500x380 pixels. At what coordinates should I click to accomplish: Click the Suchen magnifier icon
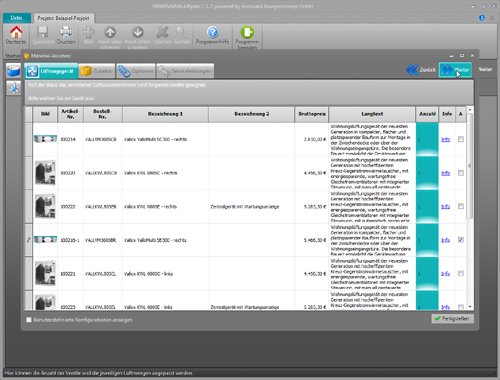(182, 32)
